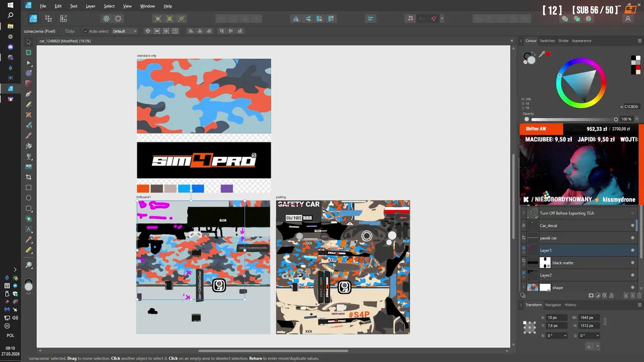The width and height of the screenshot is (644, 362).
Task: Click the Colour picker eyedropper in Colour panel
Action: pos(542,54)
